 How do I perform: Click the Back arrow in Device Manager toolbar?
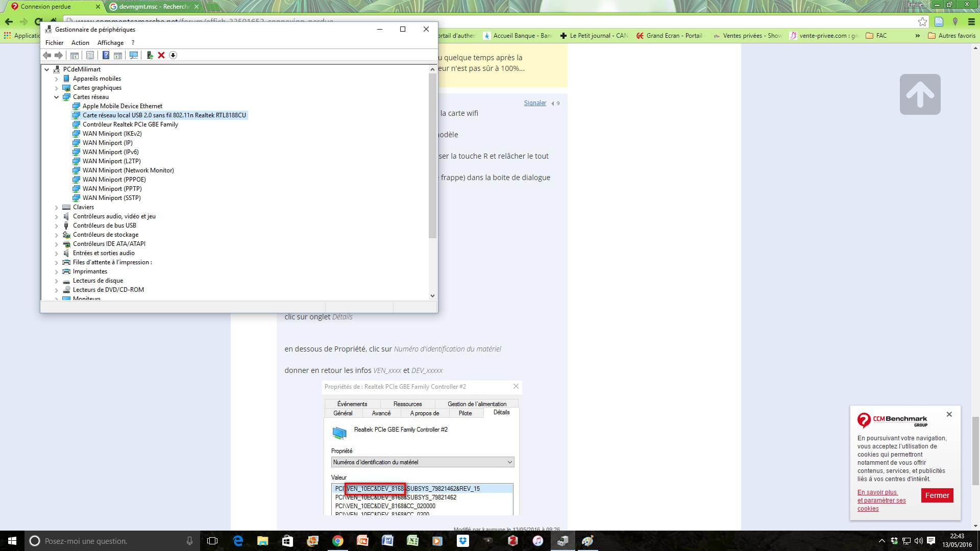click(x=47, y=55)
